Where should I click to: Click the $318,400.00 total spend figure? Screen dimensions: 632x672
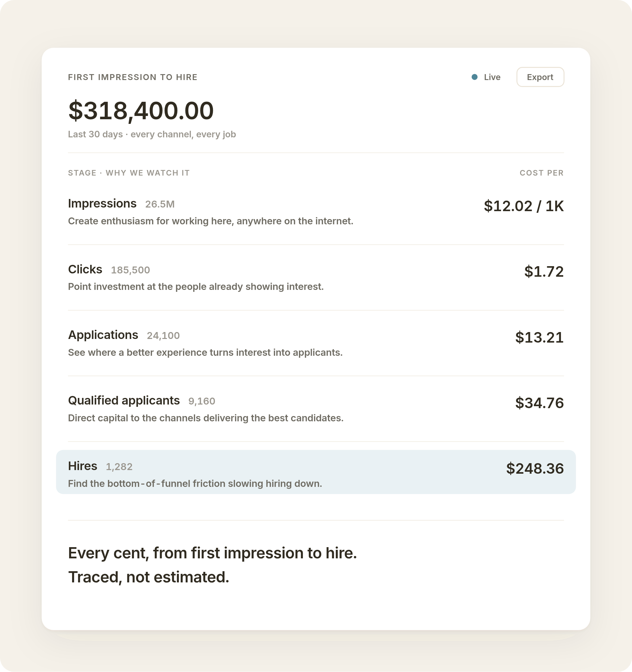(141, 111)
